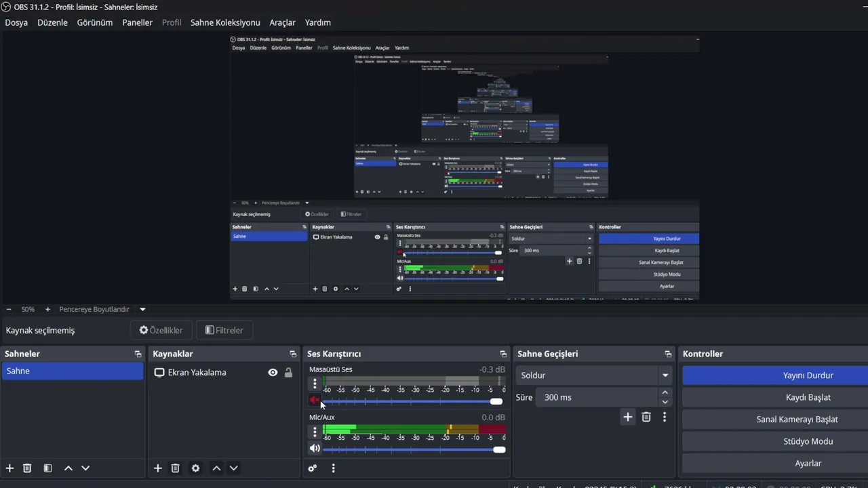Viewport: 868px width, 488px height.
Task: Open transition properties three-dot menu
Action: point(665,418)
